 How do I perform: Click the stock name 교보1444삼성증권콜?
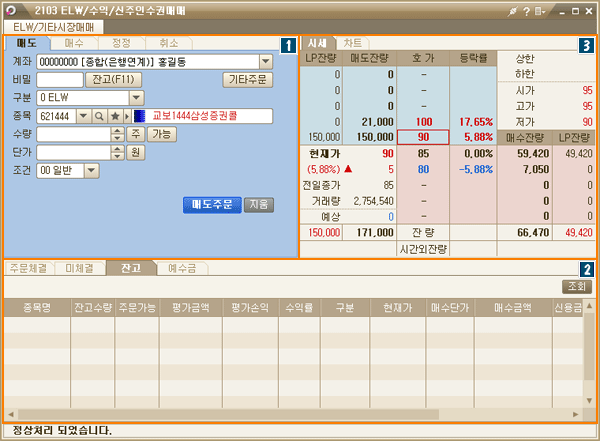(x=195, y=116)
